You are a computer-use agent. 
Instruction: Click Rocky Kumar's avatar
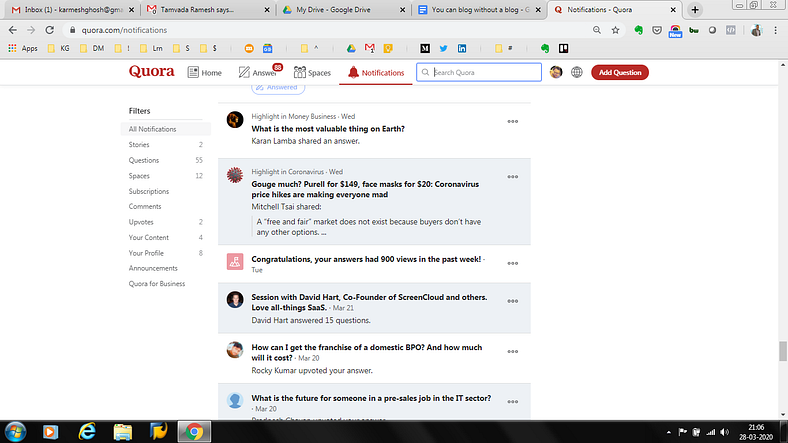pos(235,350)
